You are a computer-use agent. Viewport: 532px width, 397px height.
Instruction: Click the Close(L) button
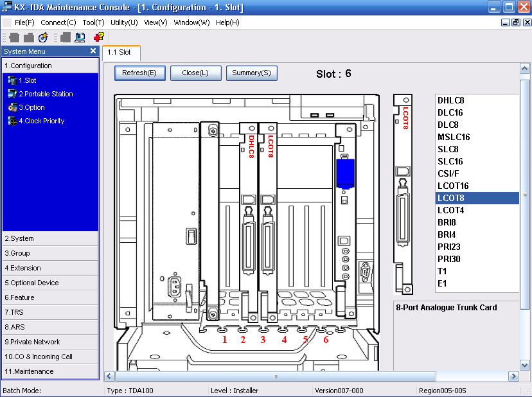point(195,73)
